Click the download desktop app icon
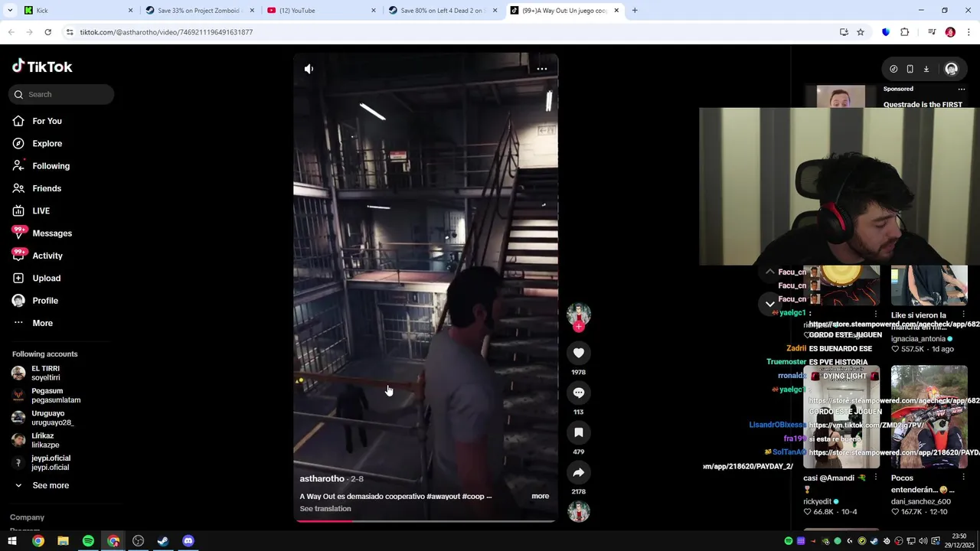Image resolution: width=980 pixels, height=551 pixels. (x=926, y=69)
